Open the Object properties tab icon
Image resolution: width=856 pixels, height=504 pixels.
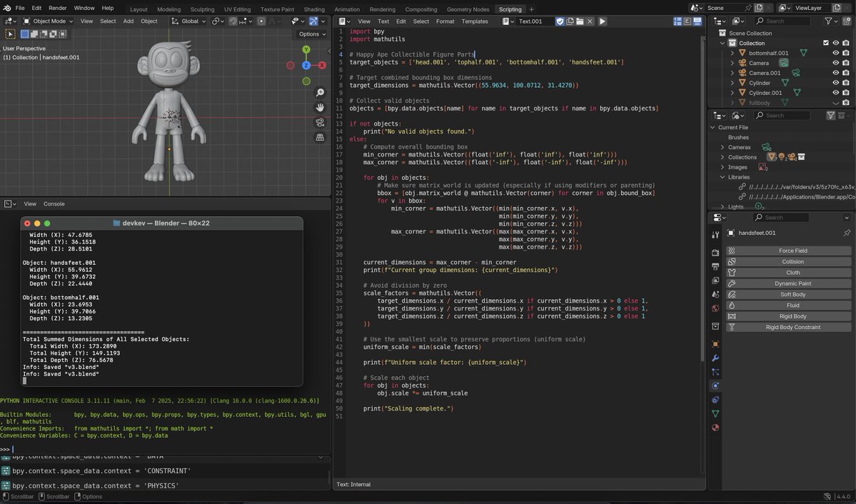tap(715, 344)
